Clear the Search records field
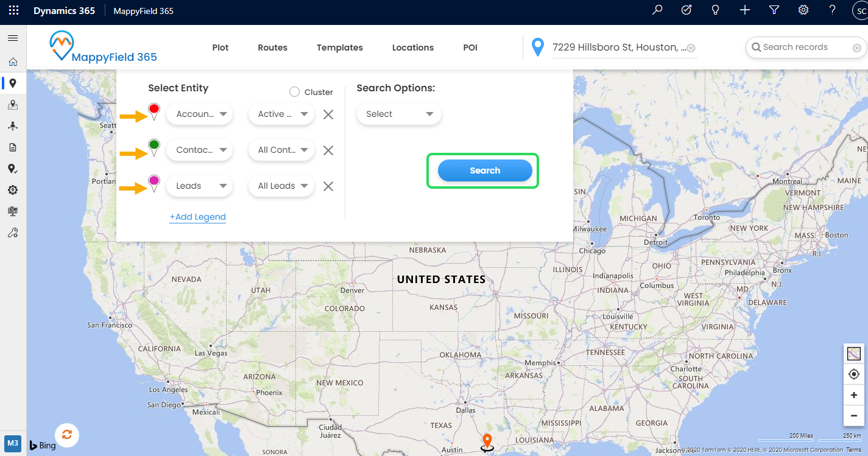The height and width of the screenshot is (456, 868). point(856,47)
